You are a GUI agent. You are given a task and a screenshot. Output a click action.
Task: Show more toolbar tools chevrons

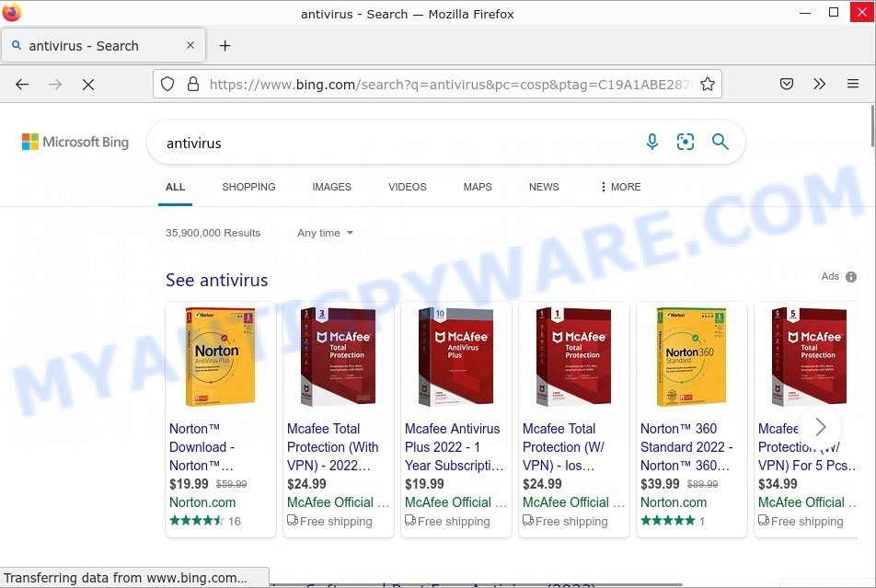tap(819, 84)
